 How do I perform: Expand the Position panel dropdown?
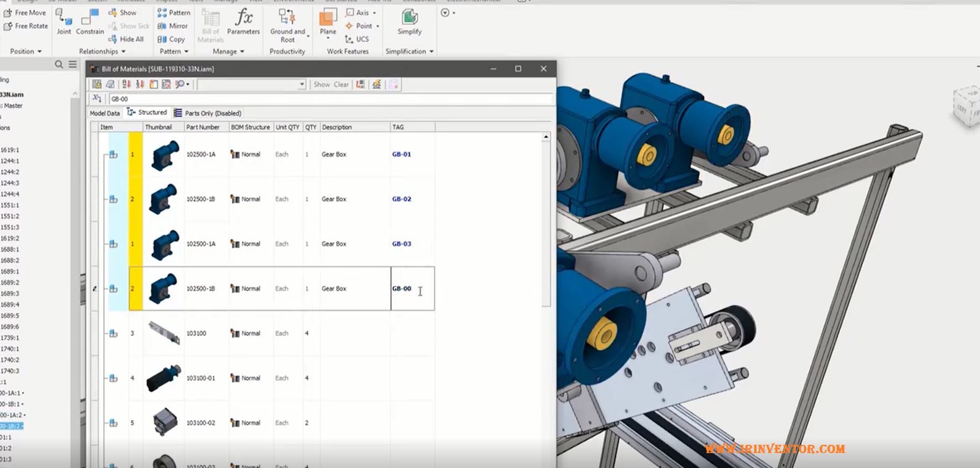pos(39,51)
